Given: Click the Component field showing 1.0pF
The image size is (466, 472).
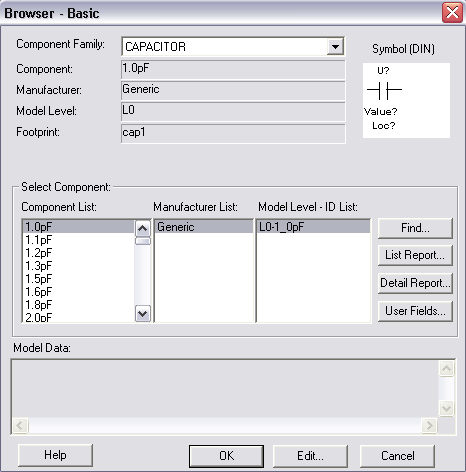Looking at the screenshot, I should tap(233, 69).
